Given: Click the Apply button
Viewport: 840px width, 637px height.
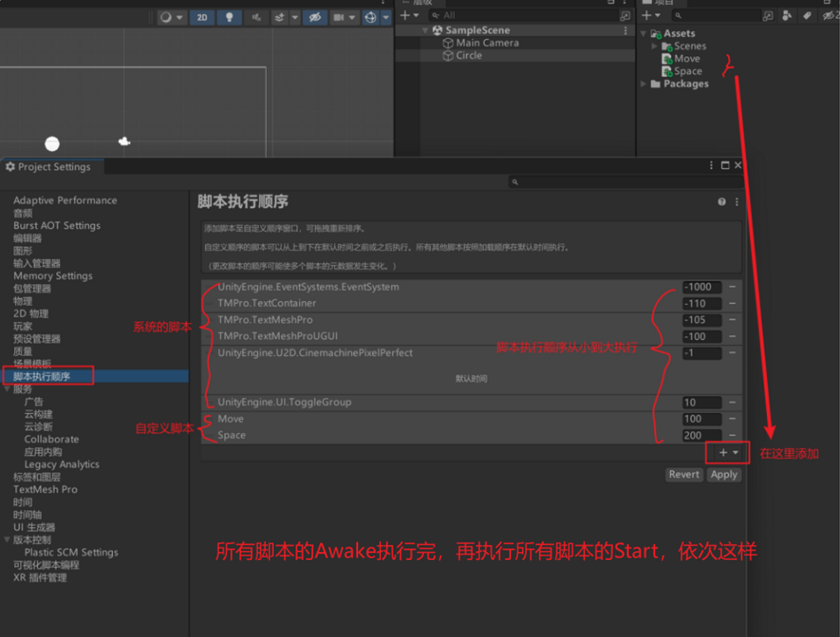Looking at the screenshot, I should click(724, 475).
